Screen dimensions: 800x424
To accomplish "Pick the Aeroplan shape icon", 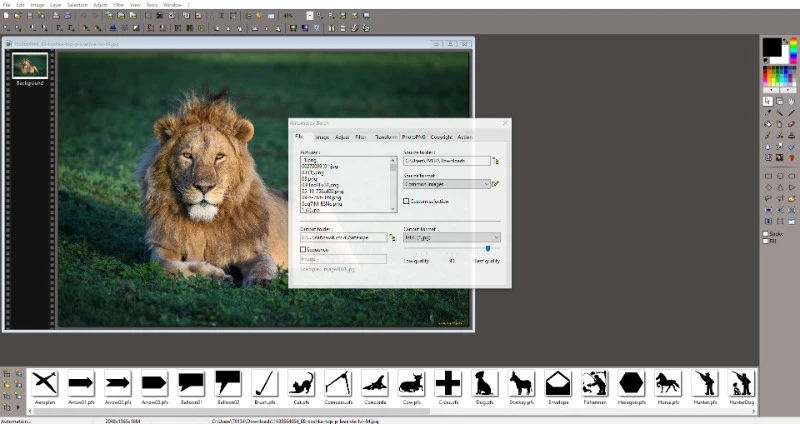I will click(x=44, y=382).
